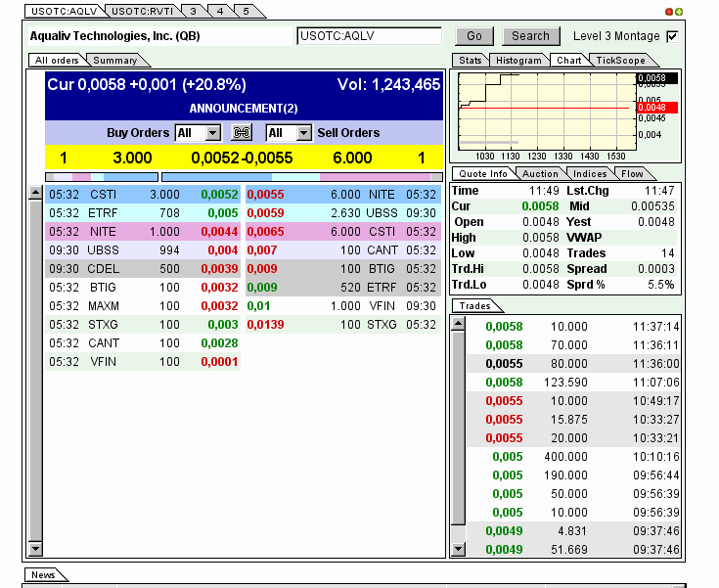Click Trades list scroll up arrow

pyautogui.click(x=458, y=324)
